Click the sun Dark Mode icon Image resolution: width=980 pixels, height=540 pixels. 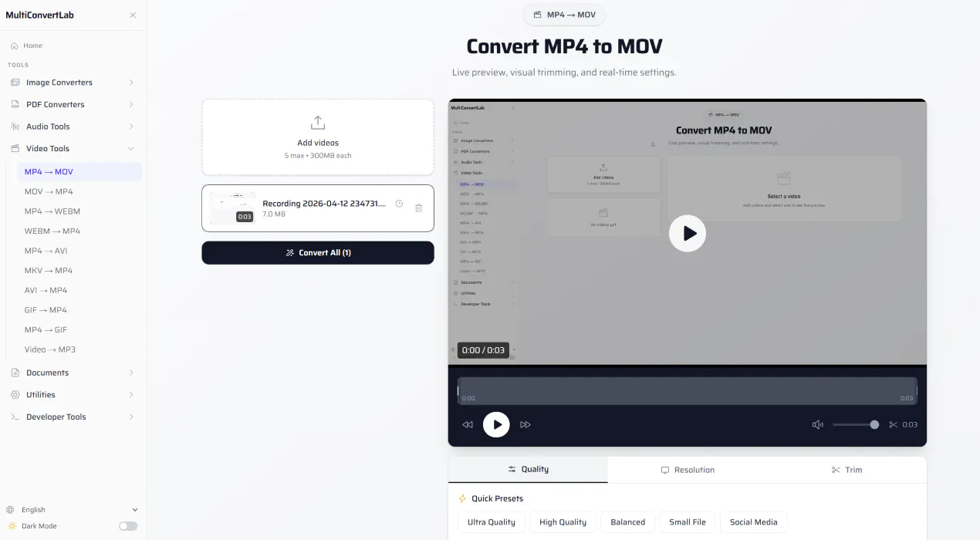point(12,526)
